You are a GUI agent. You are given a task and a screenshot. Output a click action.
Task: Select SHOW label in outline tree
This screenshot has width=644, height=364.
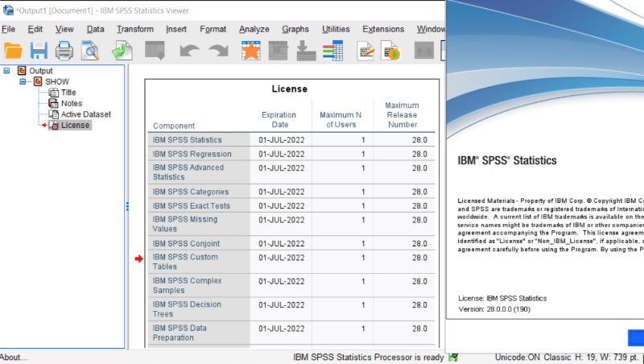click(57, 82)
